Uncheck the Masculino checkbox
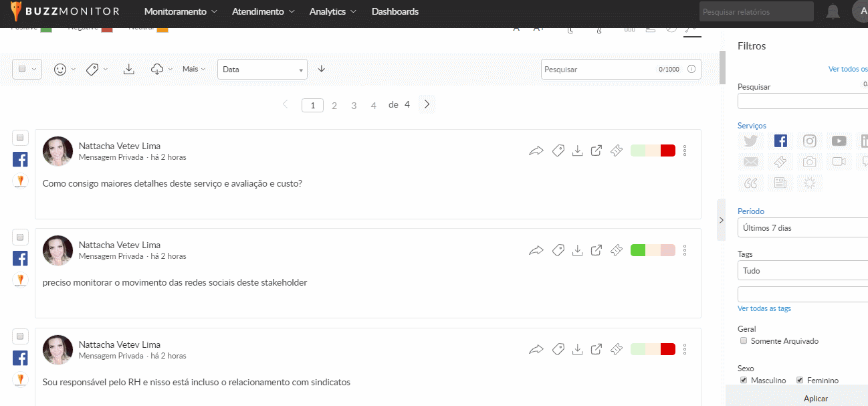 744,380
